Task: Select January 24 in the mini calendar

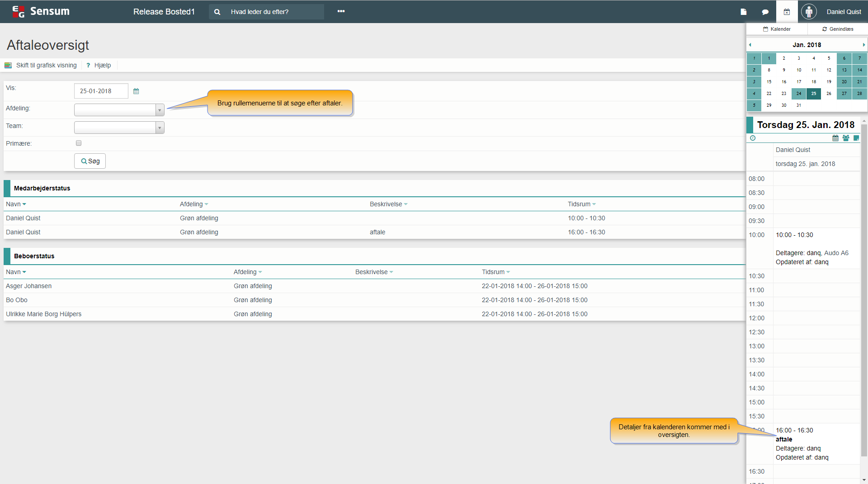Action: coord(799,94)
